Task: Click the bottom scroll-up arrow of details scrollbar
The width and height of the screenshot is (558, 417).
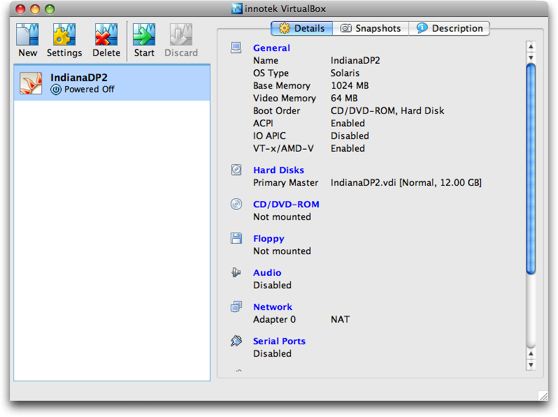Action: (531, 354)
